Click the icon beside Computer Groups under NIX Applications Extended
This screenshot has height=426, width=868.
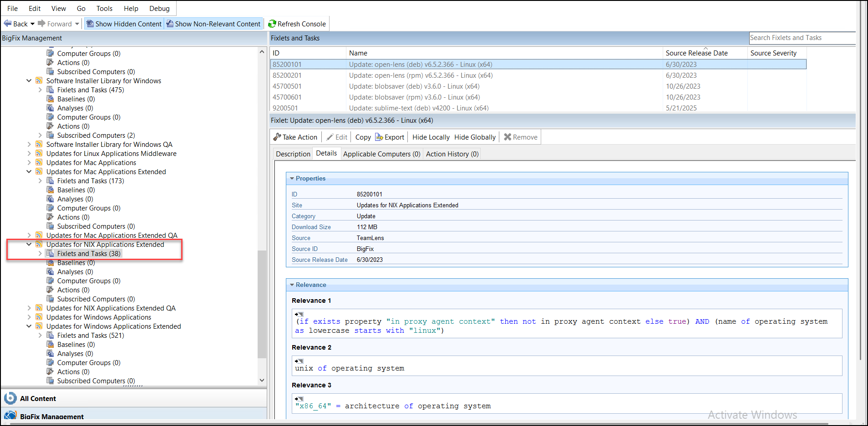[50, 281]
